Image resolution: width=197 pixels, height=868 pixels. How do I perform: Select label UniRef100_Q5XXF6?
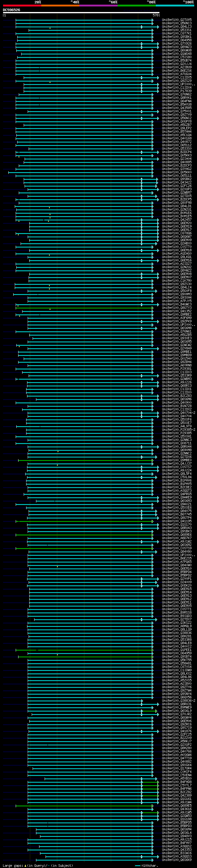[177, 419]
